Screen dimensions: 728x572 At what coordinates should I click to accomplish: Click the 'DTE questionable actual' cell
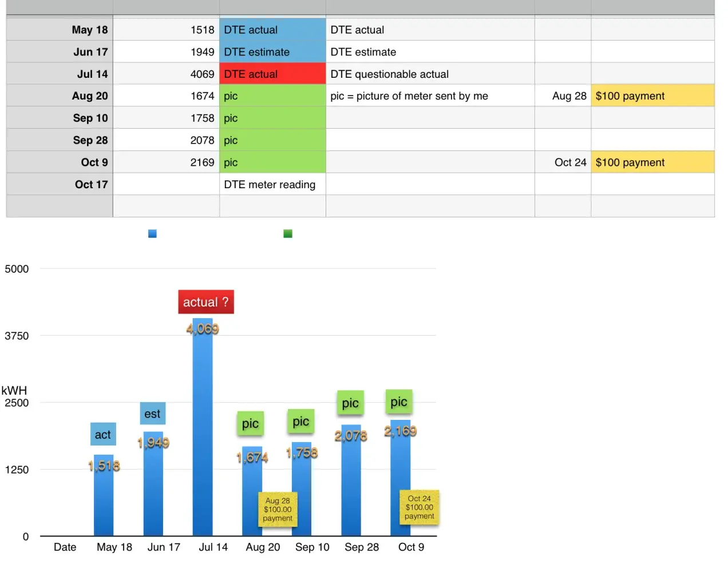[430, 74]
